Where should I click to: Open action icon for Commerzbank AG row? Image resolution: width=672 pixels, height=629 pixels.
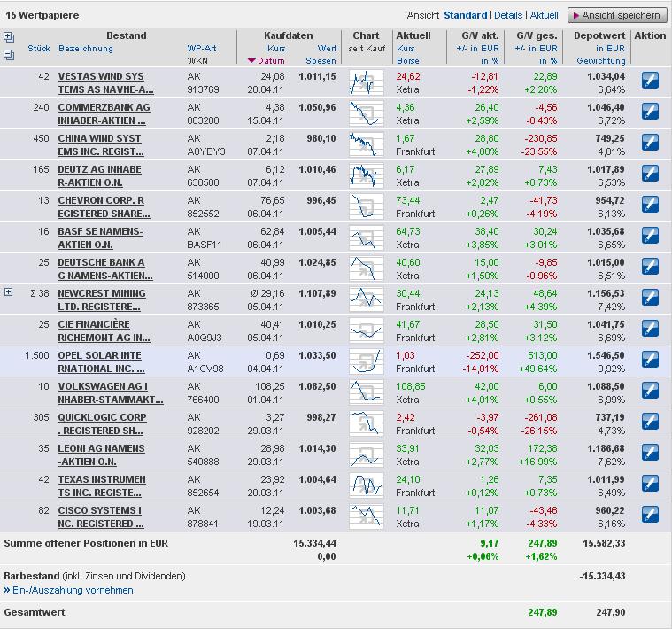(650, 111)
